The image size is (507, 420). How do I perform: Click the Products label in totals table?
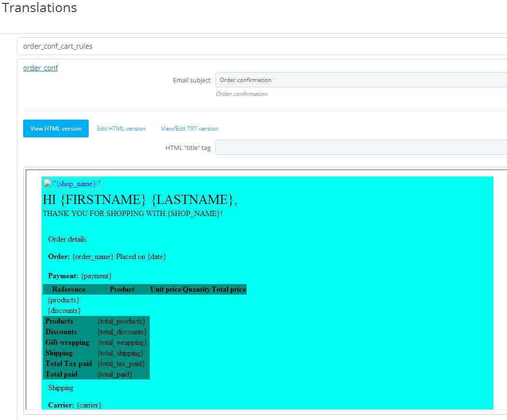[x=59, y=321]
